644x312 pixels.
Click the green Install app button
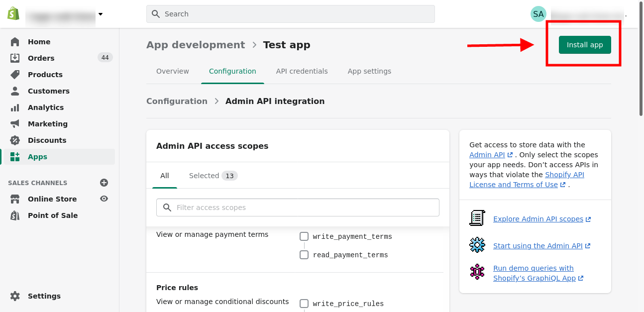(x=585, y=45)
